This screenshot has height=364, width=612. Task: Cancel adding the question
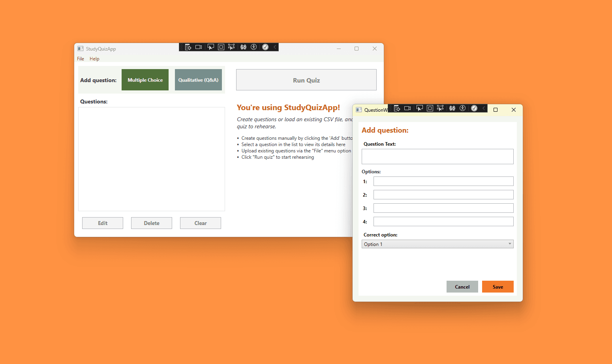pyautogui.click(x=462, y=286)
